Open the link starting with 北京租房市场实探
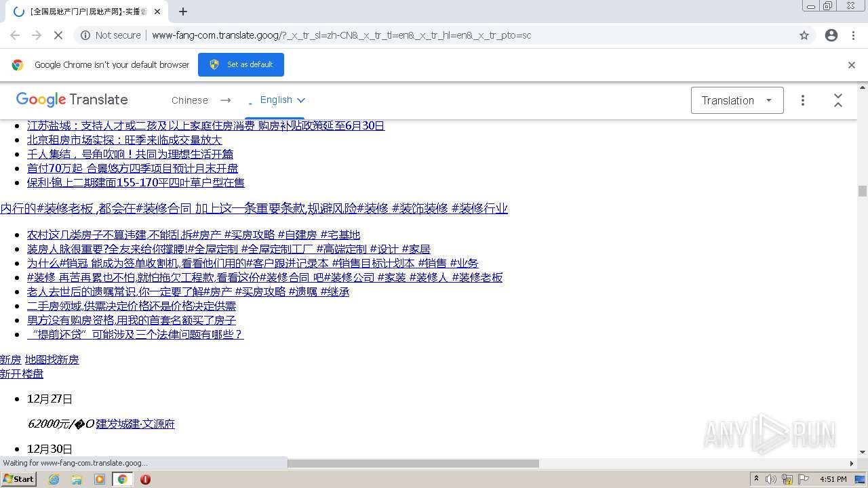 125,140
